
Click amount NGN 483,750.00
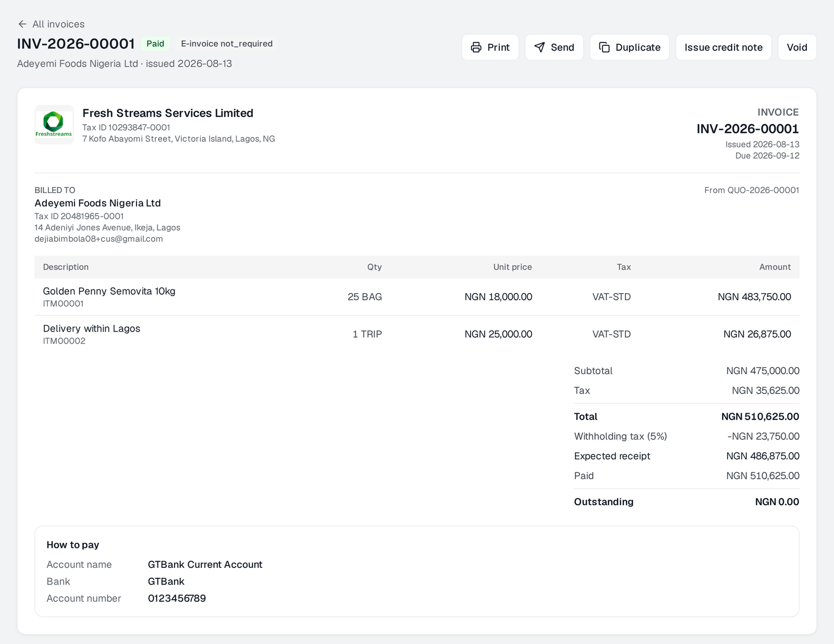pos(754,297)
